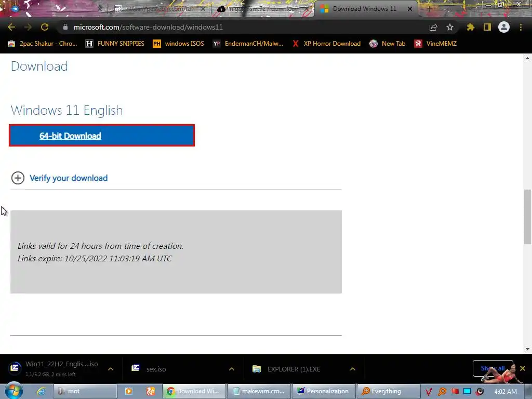Viewport: 532px width, 399px height.
Task: Open the FUNNY SNIPPIES bookmark
Action: (x=115, y=44)
